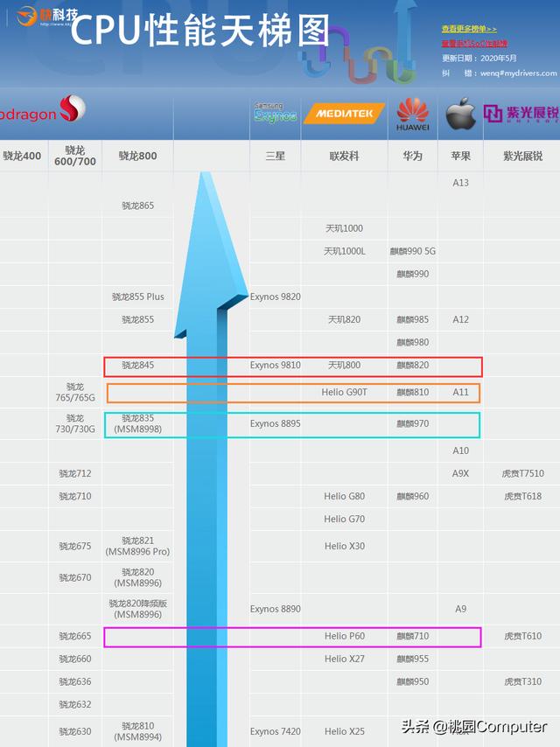The width and height of the screenshot is (560, 747).
Task: Click the Samsung Exynos logo
Action: 275,113
